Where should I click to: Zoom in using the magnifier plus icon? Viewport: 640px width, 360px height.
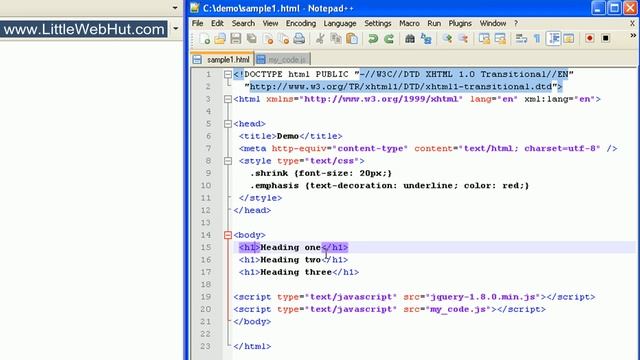pos(447,39)
